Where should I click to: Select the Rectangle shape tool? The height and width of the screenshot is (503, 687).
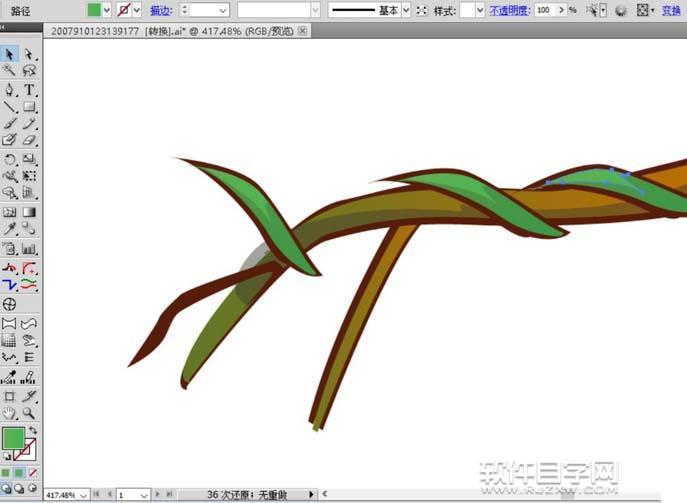(x=29, y=107)
